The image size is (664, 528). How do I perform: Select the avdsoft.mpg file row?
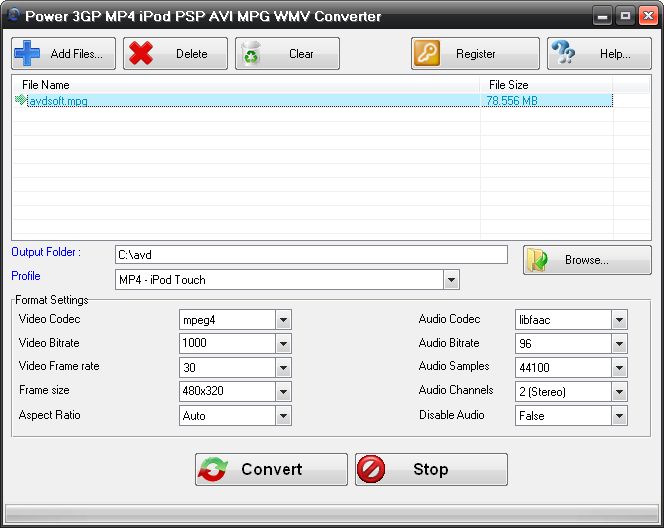tap(313, 100)
